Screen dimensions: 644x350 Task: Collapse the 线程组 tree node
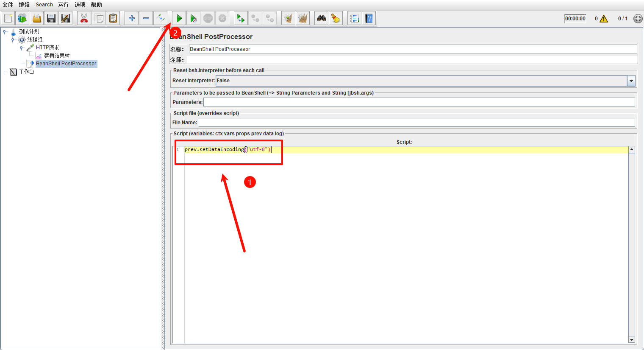(x=13, y=40)
